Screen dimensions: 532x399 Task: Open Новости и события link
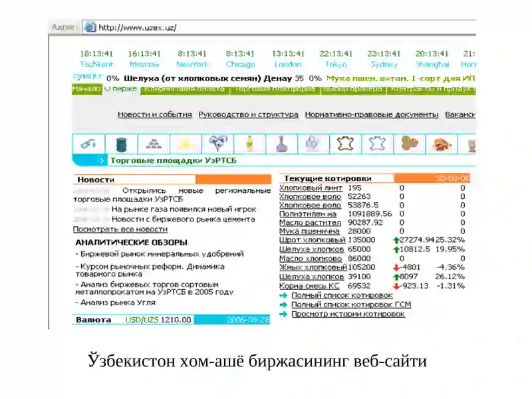tap(155, 114)
